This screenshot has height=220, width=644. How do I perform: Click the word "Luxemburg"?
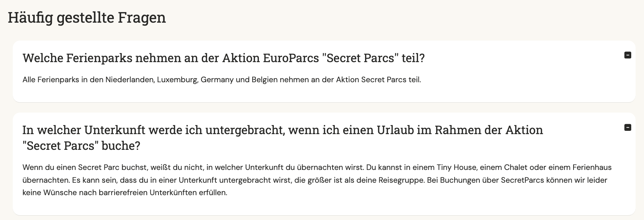(x=178, y=80)
